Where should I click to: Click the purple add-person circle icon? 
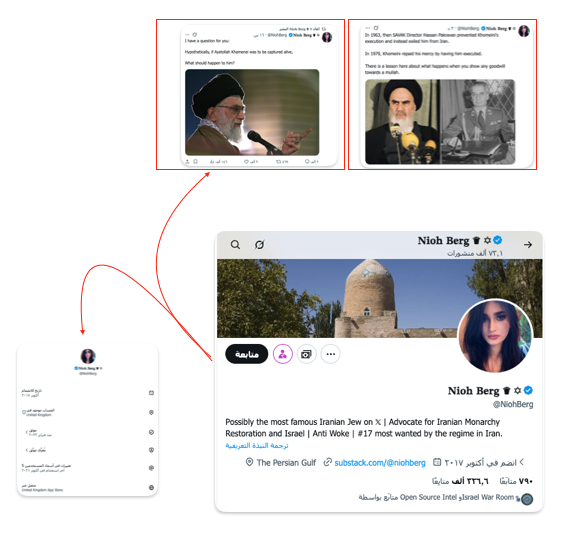[x=283, y=354]
